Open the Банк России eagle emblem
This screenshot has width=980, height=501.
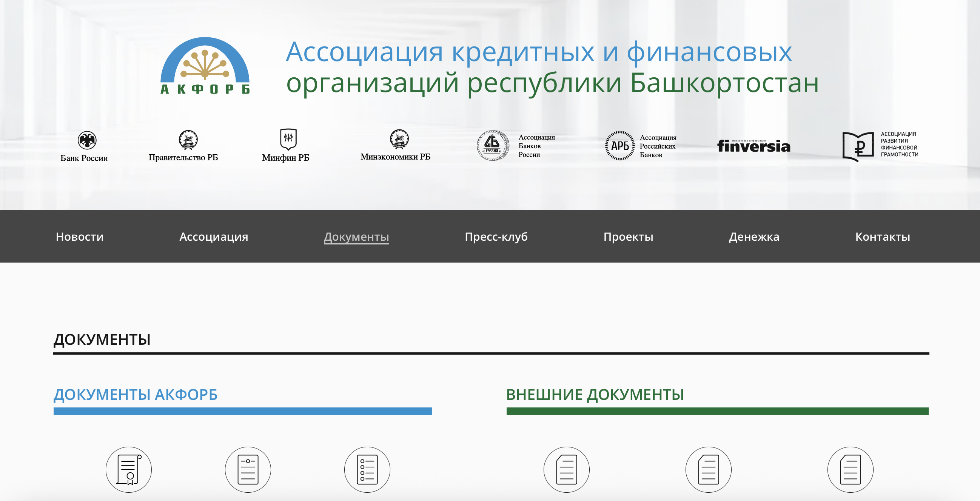pyautogui.click(x=87, y=140)
